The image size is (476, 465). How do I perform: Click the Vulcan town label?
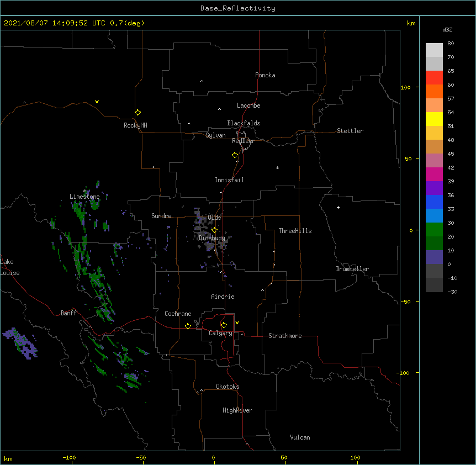click(x=300, y=437)
